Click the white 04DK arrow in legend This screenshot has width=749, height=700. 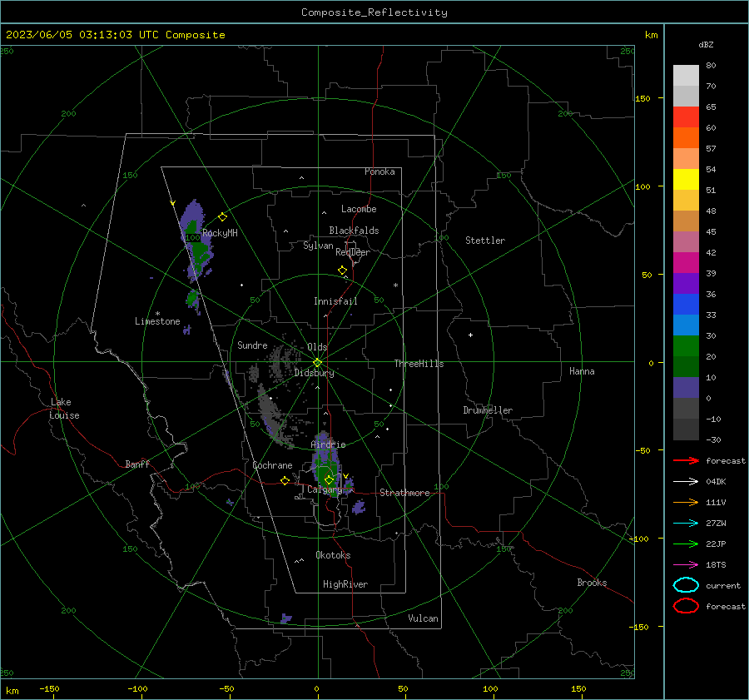point(686,481)
